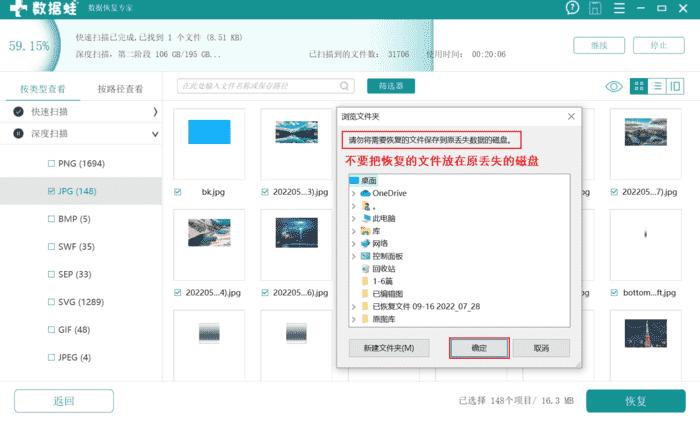Select the 1-6篇 folder
The height and width of the screenshot is (423, 700).
click(382, 282)
